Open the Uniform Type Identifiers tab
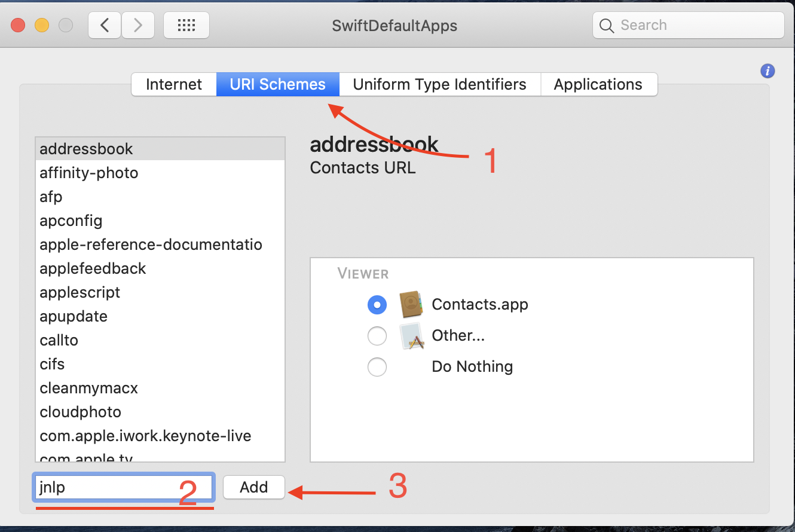This screenshot has width=795, height=532. coord(440,84)
